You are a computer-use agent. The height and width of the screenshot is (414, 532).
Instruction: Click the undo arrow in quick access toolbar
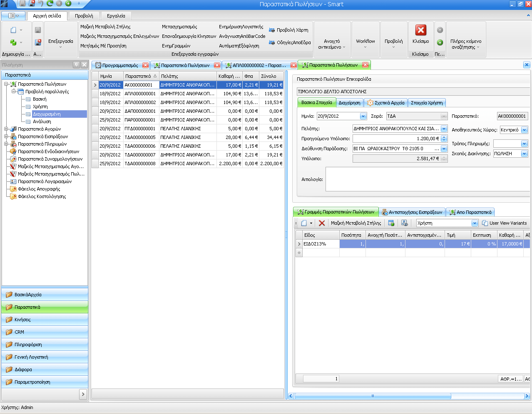point(41,4)
